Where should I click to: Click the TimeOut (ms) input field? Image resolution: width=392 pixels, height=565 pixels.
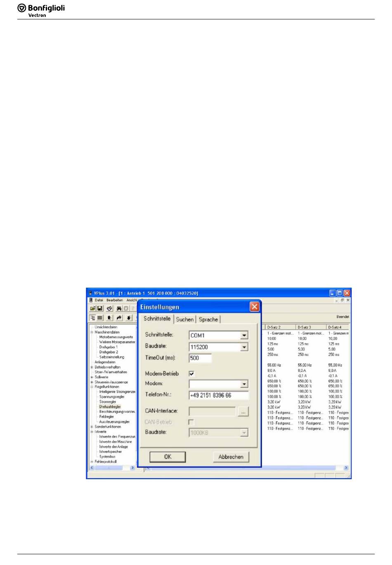tap(201, 358)
